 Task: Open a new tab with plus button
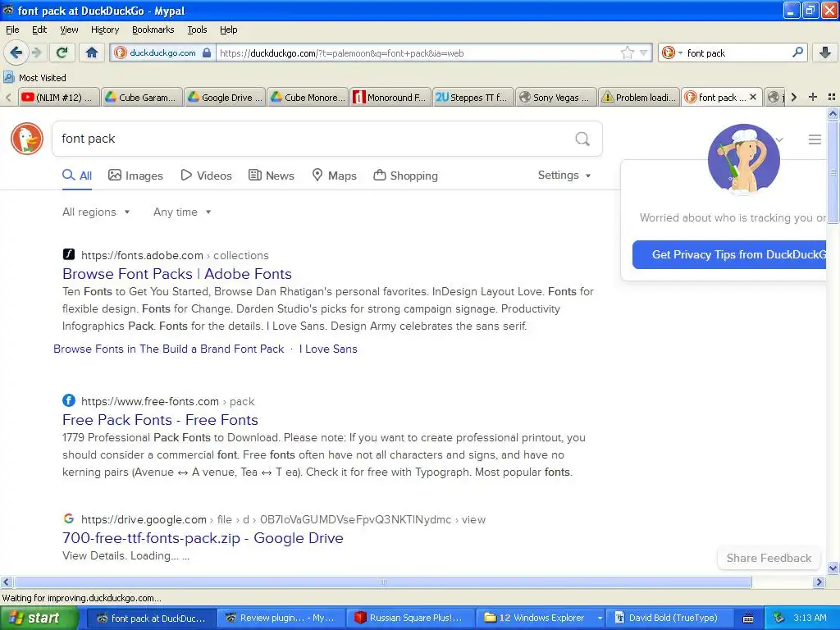[813, 97]
